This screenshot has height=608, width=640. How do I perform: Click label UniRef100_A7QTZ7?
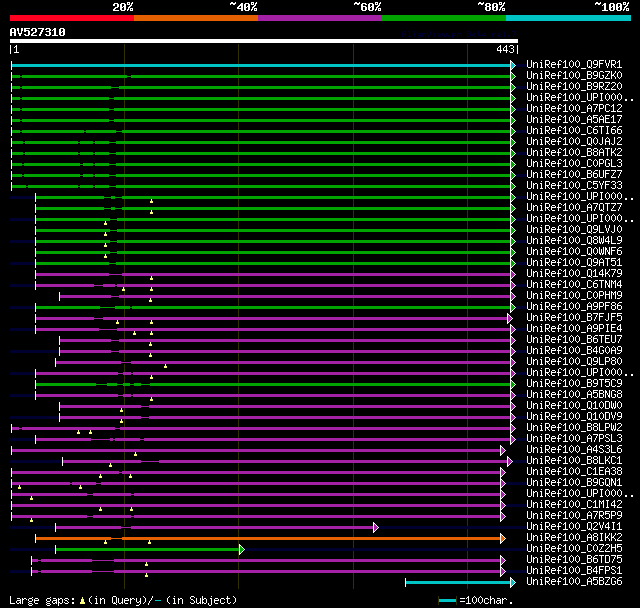click(x=574, y=208)
